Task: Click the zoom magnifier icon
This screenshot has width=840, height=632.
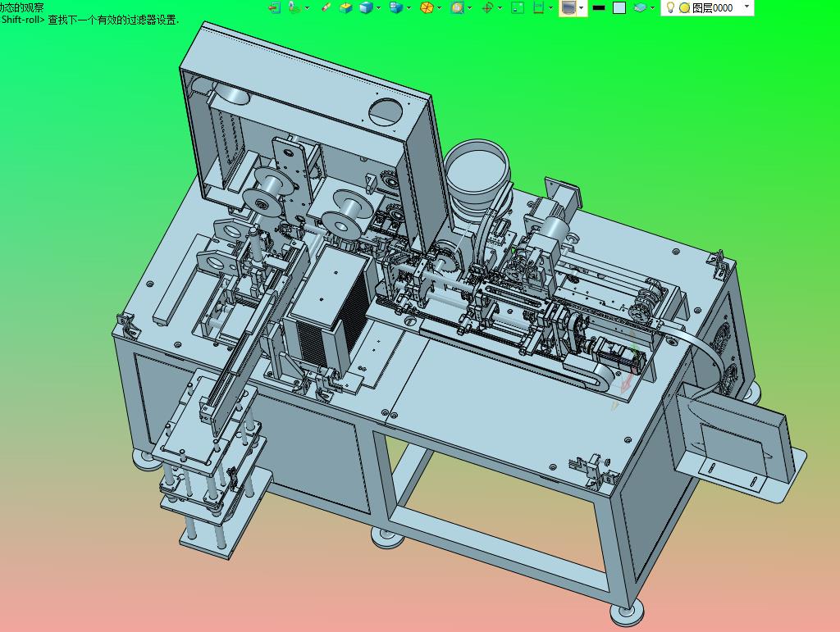Action: click(x=457, y=7)
